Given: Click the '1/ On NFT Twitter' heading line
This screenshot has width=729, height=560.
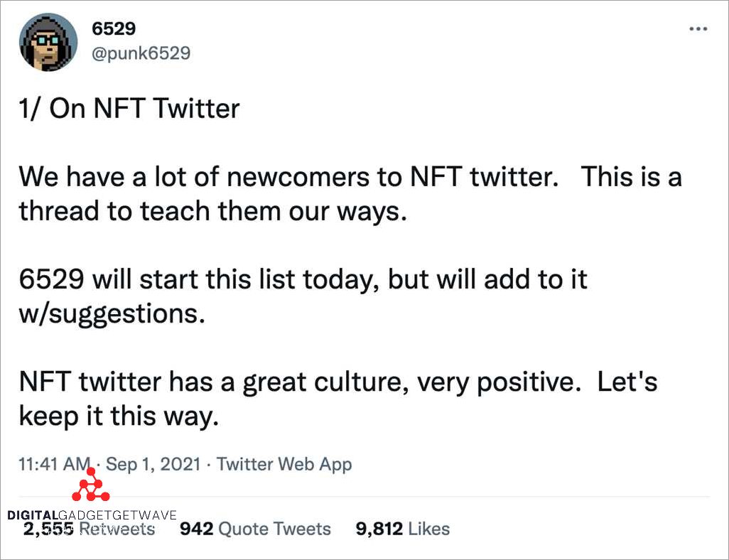Looking at the screenshot, I should [x=129, y=109].
